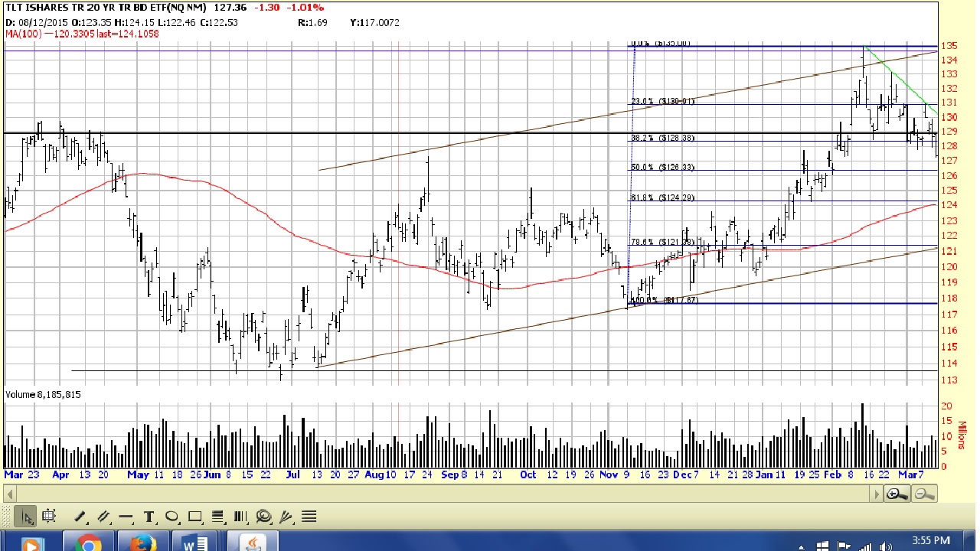This screenshot has height=551, width=980.
Task: Zoom in on the chart
Action: (897, 494)
